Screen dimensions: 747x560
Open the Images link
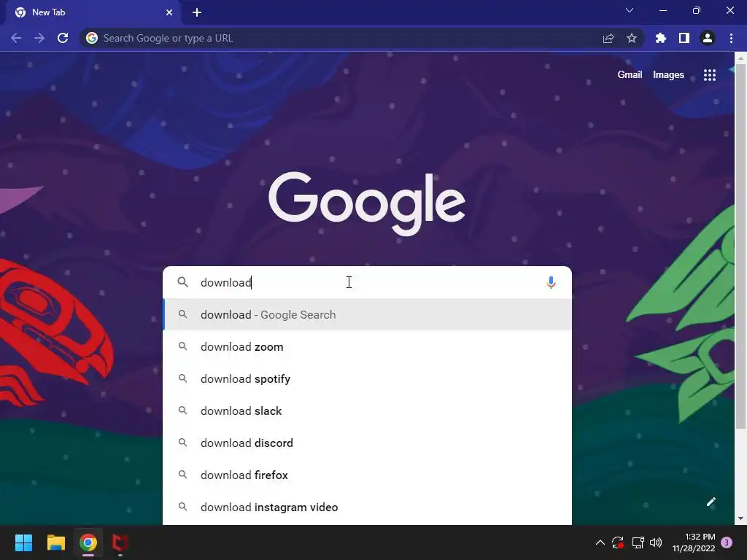tap(668, 75)
